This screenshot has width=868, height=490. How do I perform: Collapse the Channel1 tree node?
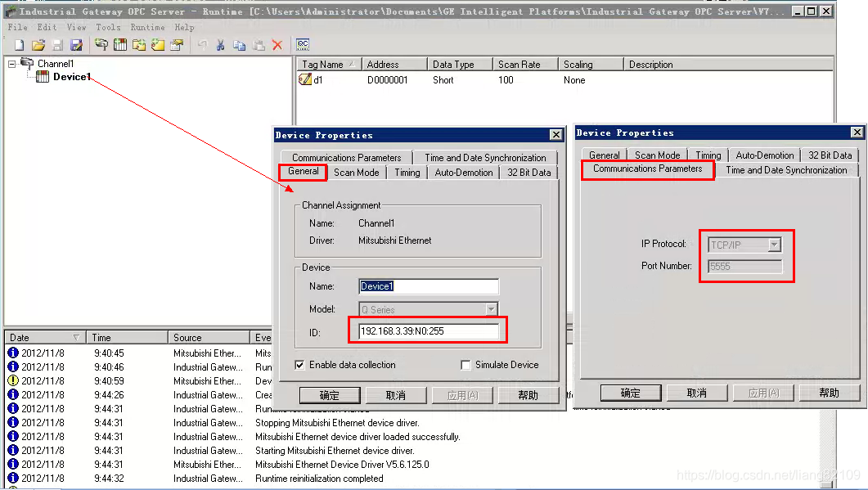click(11, 65)
